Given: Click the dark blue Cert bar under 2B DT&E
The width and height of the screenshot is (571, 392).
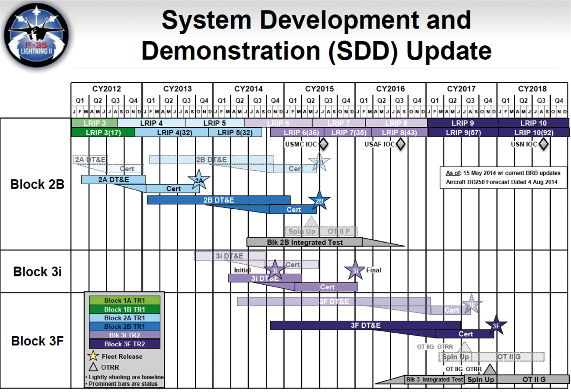Looking at the screenshot, I should pyautogui.click(x=294, y=210).
